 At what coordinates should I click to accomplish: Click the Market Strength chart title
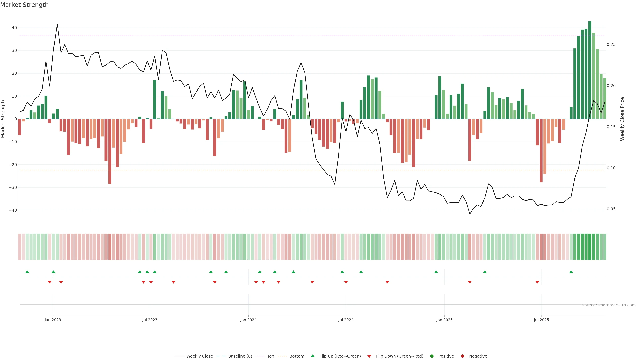(24, 5)
